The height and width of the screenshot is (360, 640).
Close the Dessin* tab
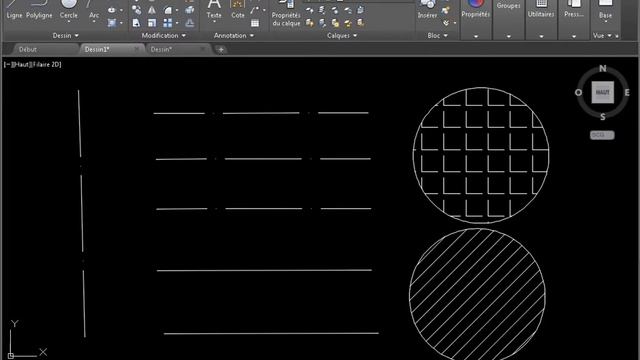point(202,49)
